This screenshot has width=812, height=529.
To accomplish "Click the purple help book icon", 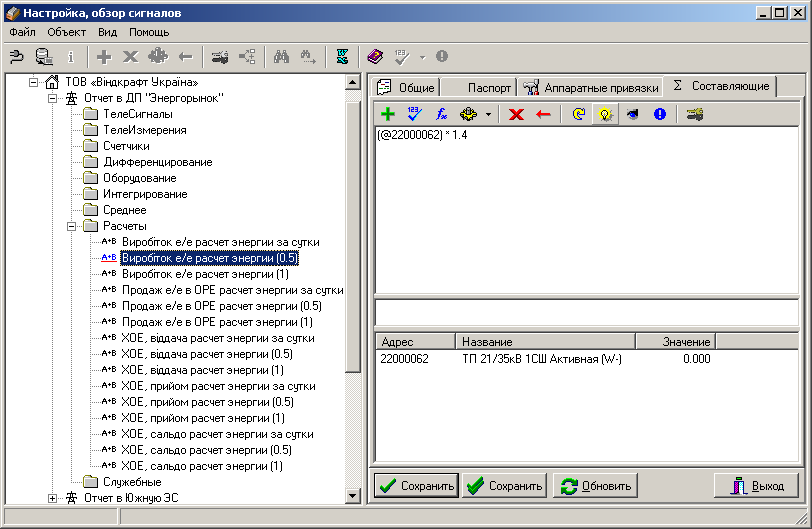I will (375, 56).
